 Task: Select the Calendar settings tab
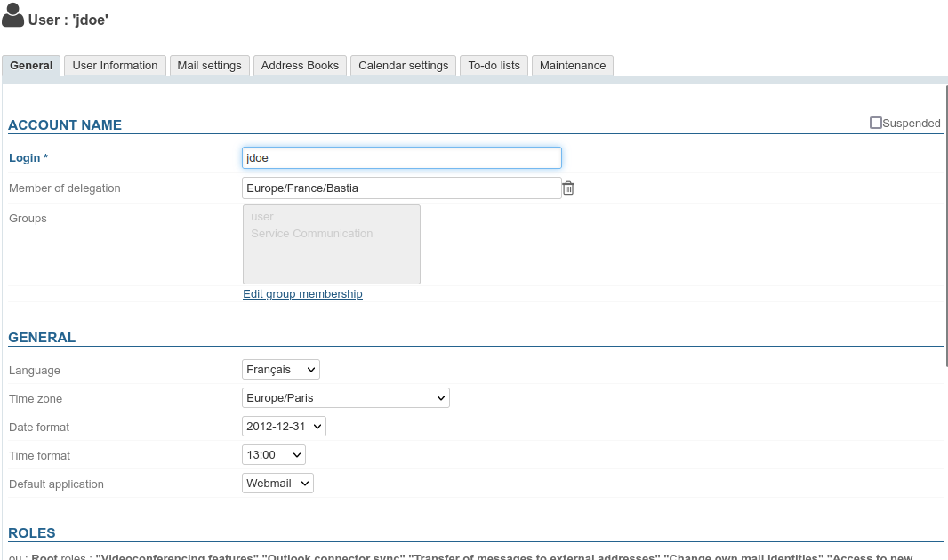tap(403, 66)
